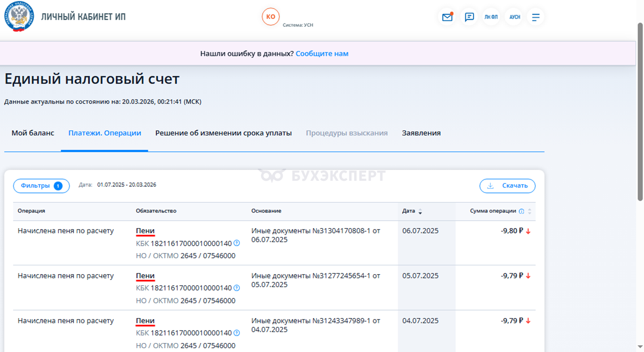644x352 pixels.
Task: Click document text №31243347989-1
Action: 342,321
